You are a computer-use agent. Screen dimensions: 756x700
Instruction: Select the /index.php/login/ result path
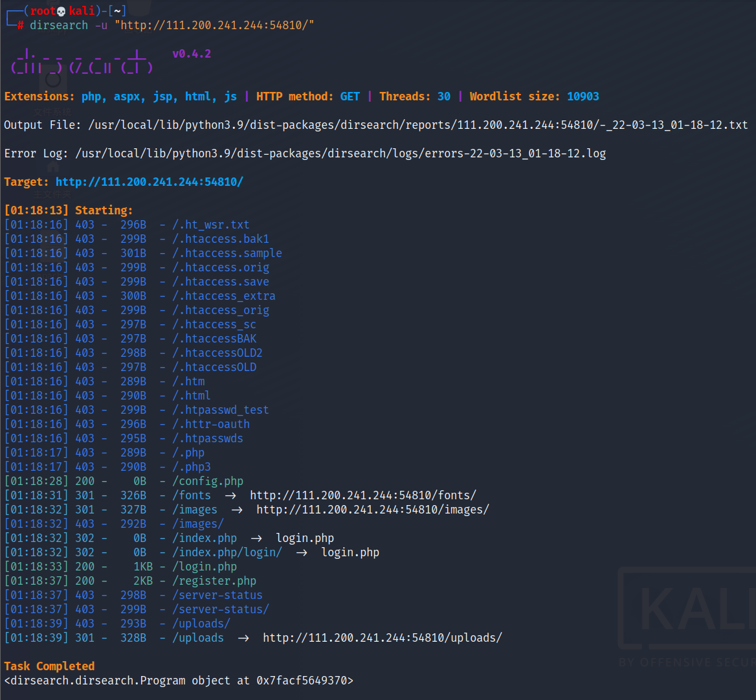pos(227,552)
